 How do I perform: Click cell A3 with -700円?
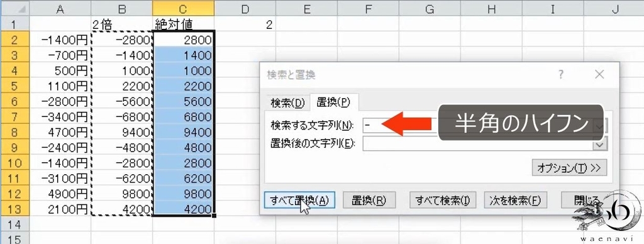coord(60,55)
